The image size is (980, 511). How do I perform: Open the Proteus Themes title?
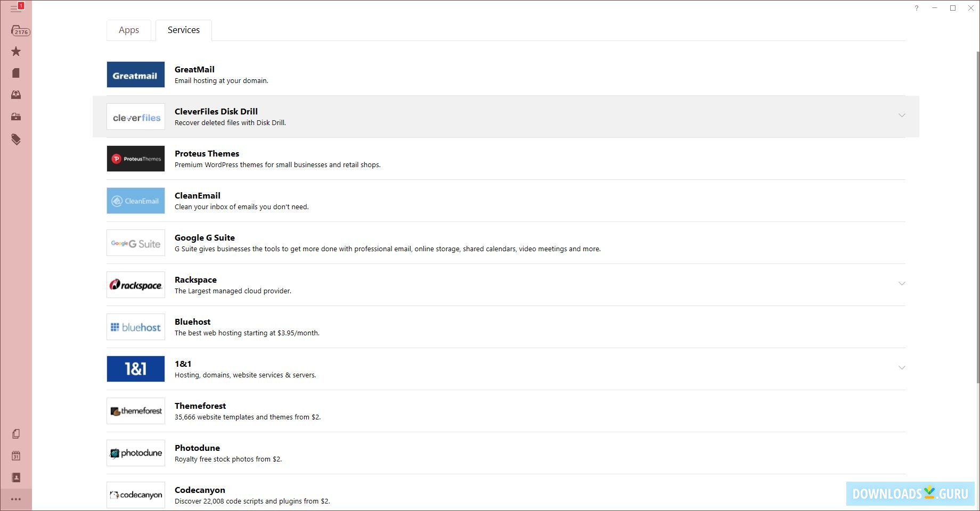point(207,153)
